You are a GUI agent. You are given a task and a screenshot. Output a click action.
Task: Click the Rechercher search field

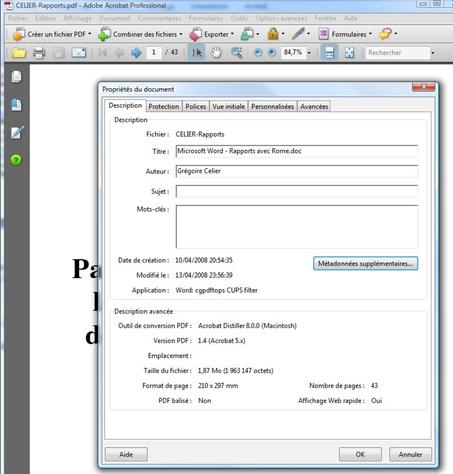(397, 53)
